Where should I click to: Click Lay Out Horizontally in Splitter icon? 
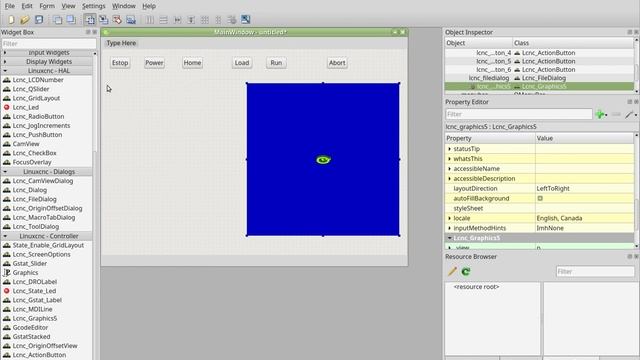click(177, 20)
